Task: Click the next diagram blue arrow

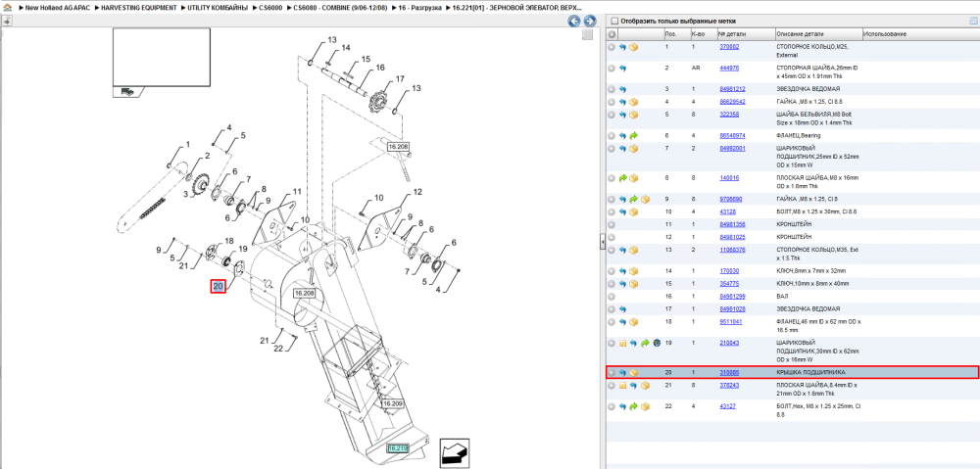Action: pyautogui.click(x=589, y=21)
